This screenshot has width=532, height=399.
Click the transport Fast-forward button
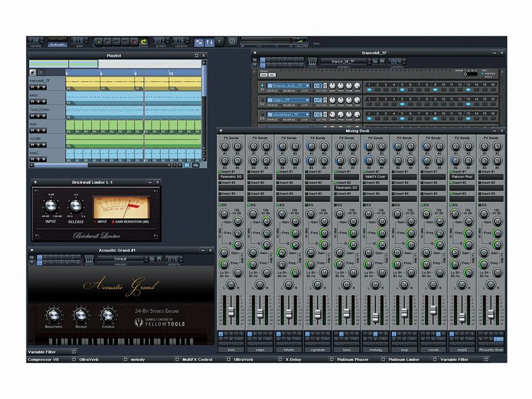[x=125, y=42]
